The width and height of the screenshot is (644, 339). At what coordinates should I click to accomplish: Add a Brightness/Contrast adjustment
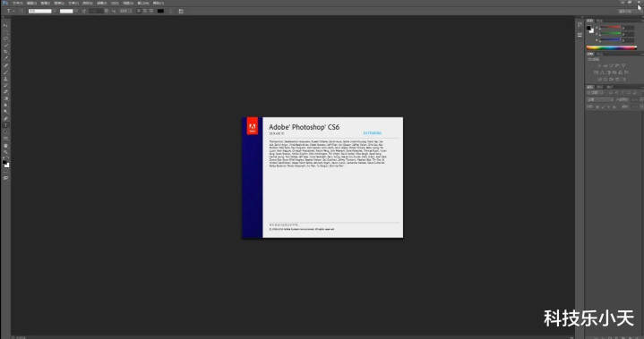[x=599, y=65]
